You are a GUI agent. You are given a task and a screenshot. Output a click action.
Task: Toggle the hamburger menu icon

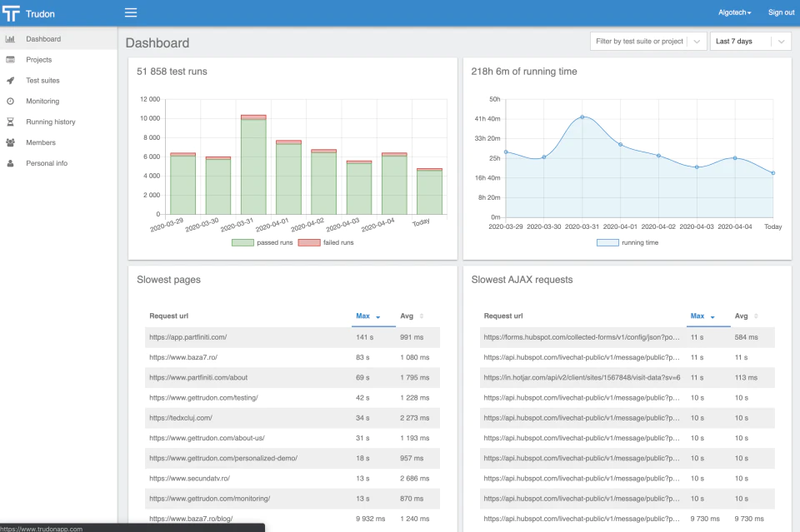pyautogui.click(x=131, y=12)
